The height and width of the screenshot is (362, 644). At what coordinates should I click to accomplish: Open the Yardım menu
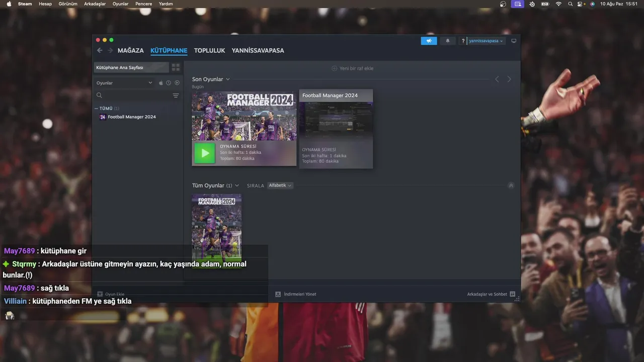[x=166, y=4]
